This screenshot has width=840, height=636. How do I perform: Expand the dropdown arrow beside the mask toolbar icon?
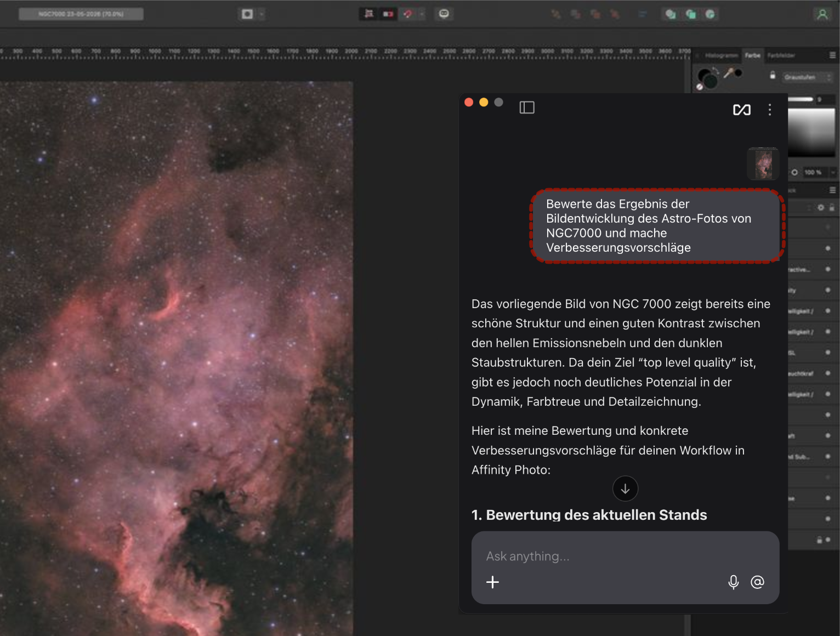[262, 14]
